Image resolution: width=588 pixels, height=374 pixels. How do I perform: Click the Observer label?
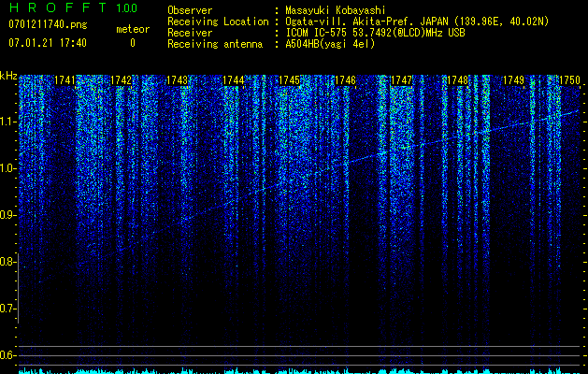[x=190, y=10]
